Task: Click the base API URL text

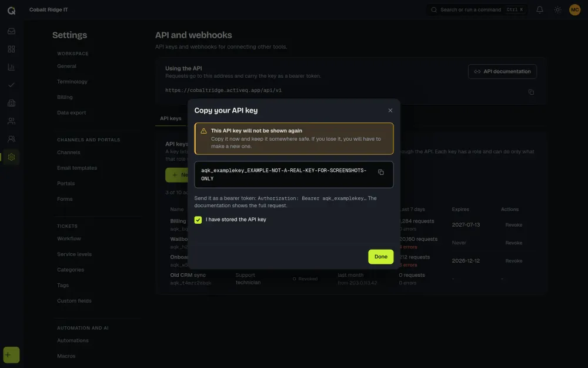Action: (223, 91)
